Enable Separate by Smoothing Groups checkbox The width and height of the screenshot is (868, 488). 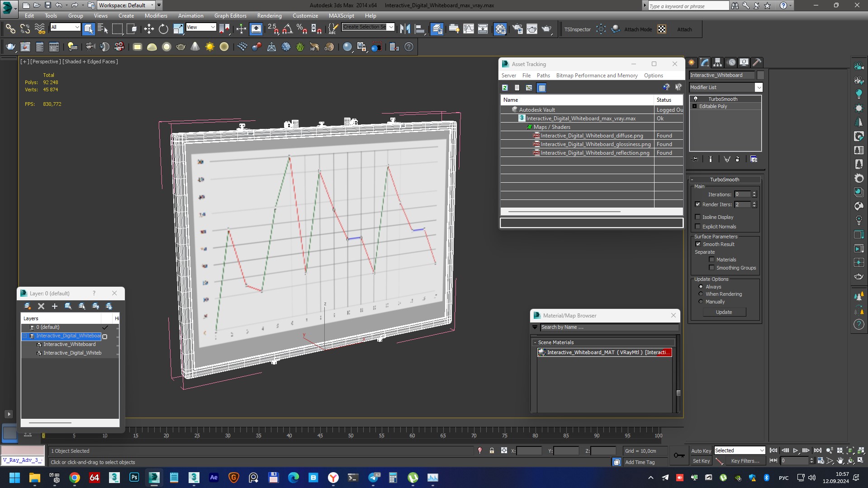[711, 268]
